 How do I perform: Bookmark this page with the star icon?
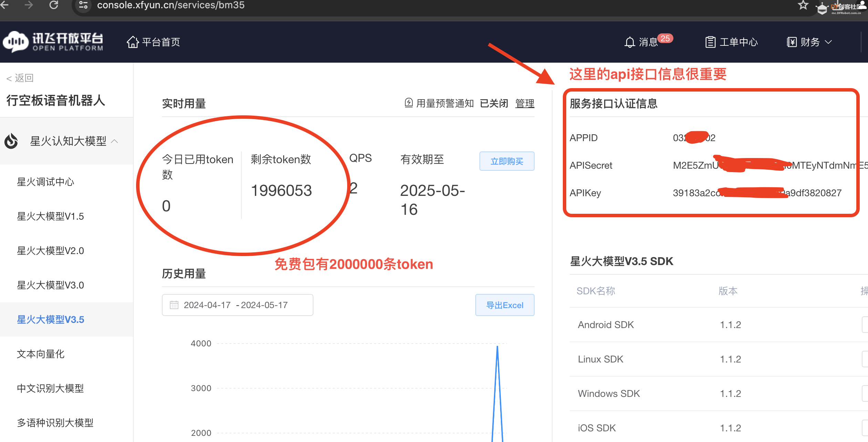(803, 5)
